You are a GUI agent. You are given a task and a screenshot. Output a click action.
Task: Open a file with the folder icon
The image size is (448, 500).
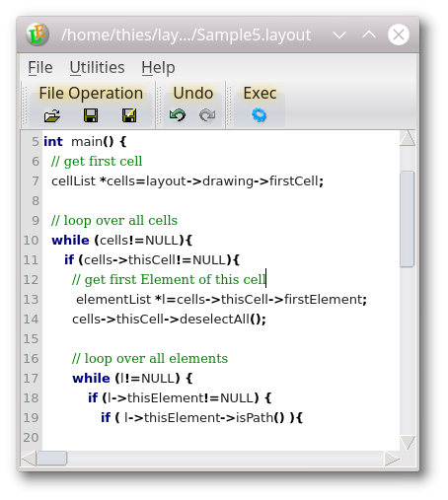[52, 115]
